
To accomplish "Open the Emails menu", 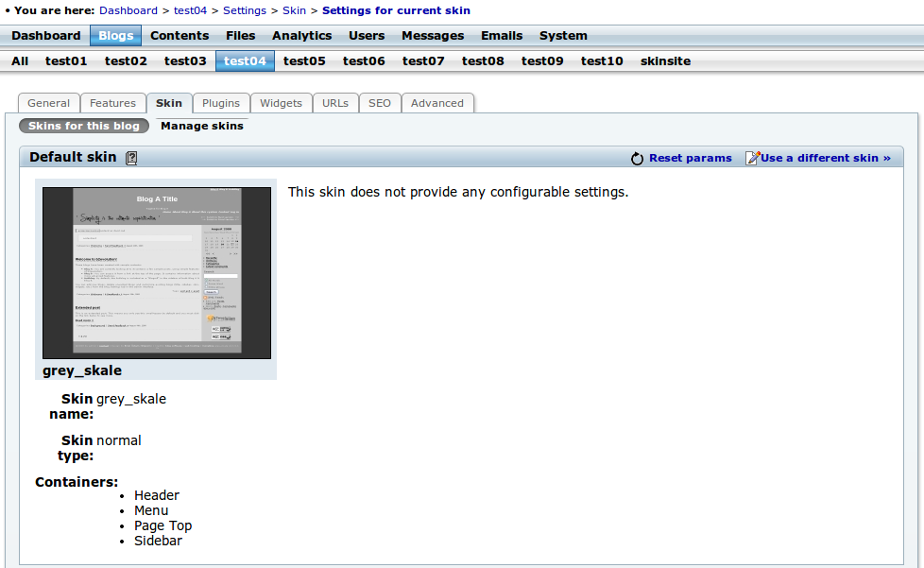I will pos(502,35).
